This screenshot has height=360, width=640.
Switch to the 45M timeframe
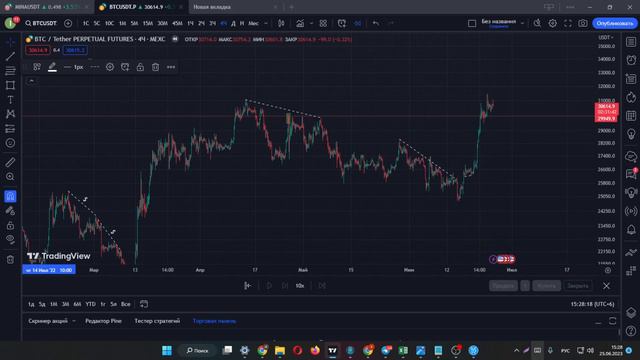177,23
